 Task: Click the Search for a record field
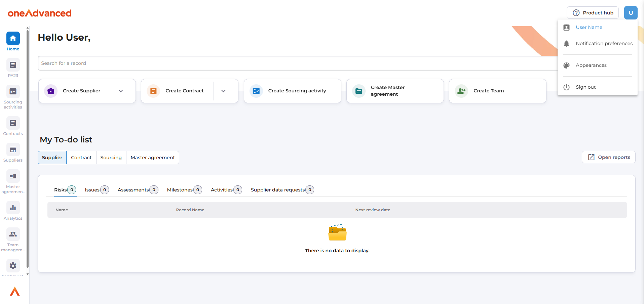[296, 63]
